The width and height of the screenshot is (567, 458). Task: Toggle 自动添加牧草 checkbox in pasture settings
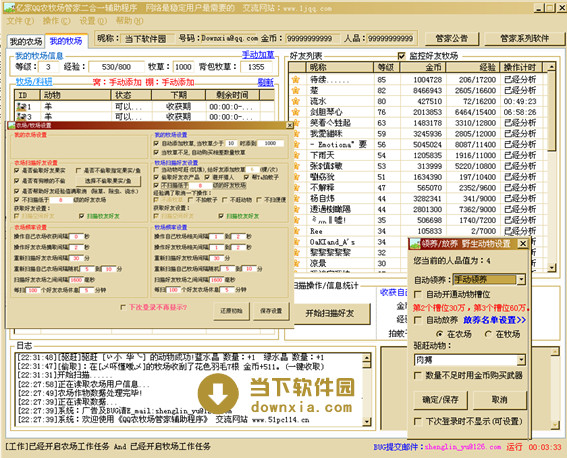156,144
